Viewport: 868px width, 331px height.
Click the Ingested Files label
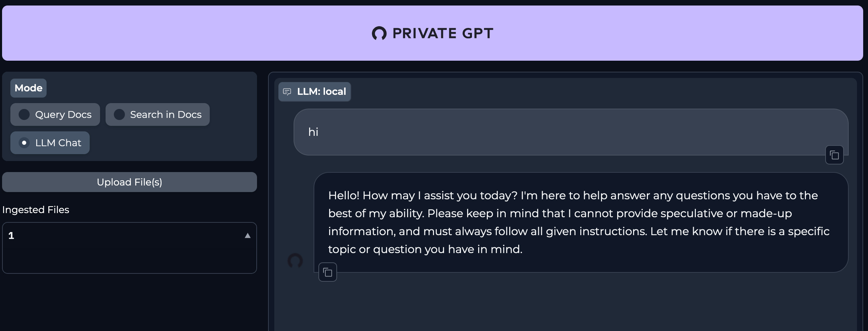tap(36, 210)
